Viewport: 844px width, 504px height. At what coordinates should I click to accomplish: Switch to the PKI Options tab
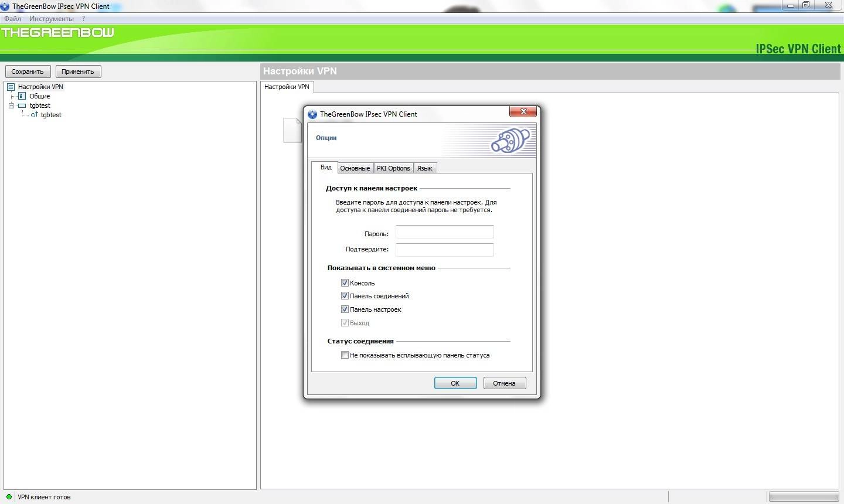pyautogui.click(x=393, y=168)
